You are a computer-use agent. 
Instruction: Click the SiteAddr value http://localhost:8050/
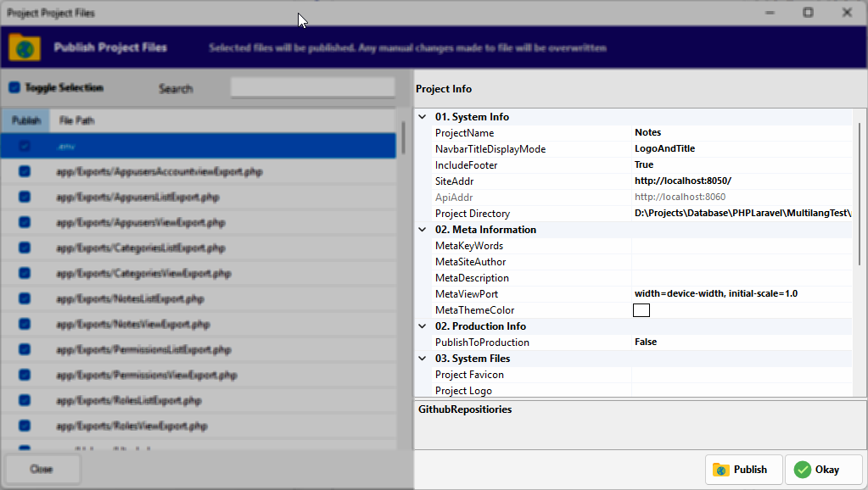682,181
